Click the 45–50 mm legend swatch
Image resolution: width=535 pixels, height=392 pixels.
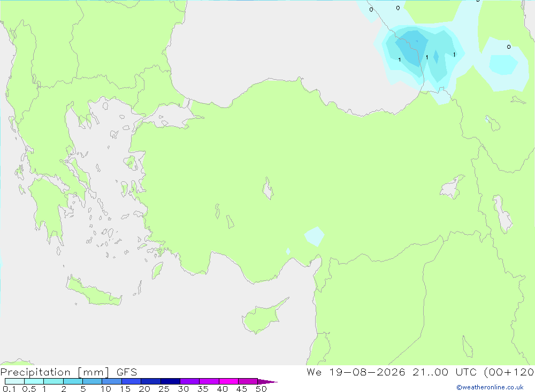pos(248,381)
